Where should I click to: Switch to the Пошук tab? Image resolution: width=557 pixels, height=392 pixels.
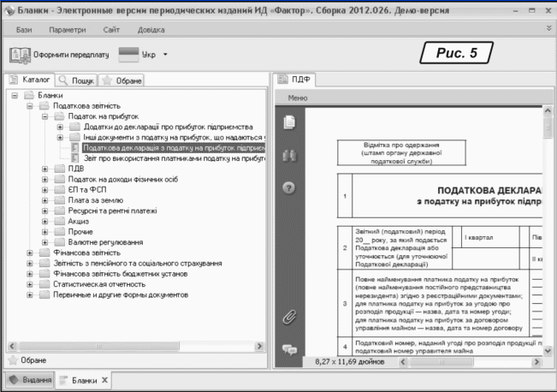(76, 80)
